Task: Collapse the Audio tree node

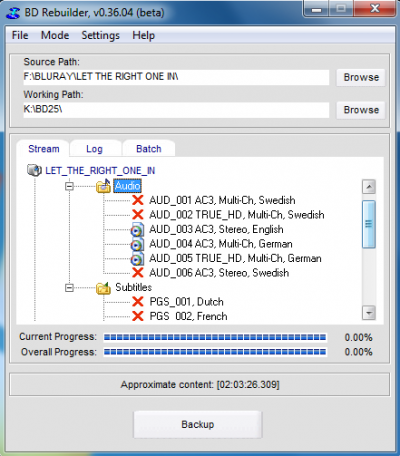Action: 69,186
